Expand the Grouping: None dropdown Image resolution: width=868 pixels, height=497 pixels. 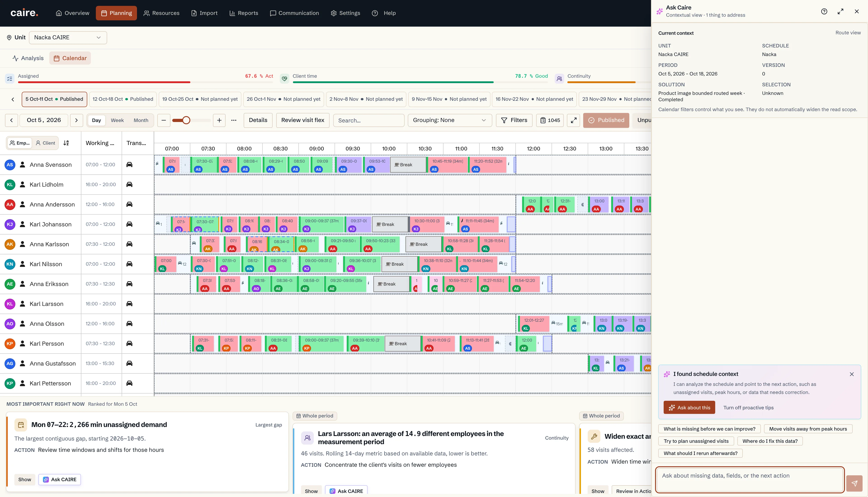click(x=450, y=120)
